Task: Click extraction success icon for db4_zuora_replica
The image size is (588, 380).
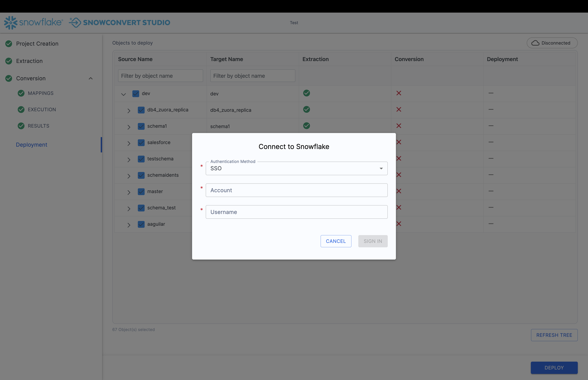Action: coord(306,109)
